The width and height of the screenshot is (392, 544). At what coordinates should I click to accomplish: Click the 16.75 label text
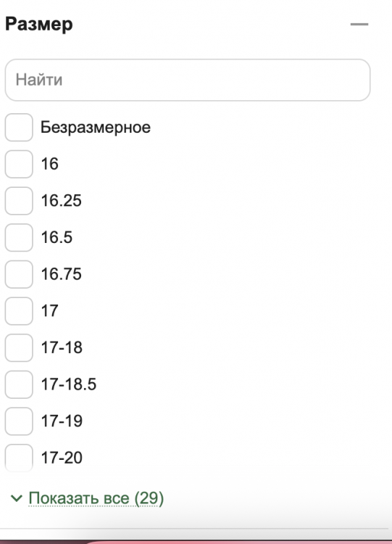tap(62, 274)
